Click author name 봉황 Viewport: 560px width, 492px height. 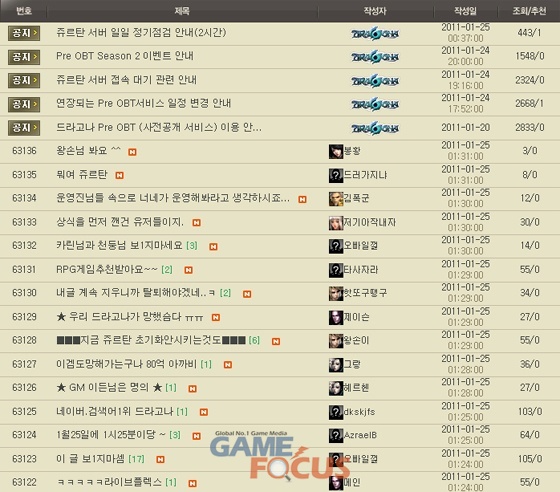coord(352,151)
